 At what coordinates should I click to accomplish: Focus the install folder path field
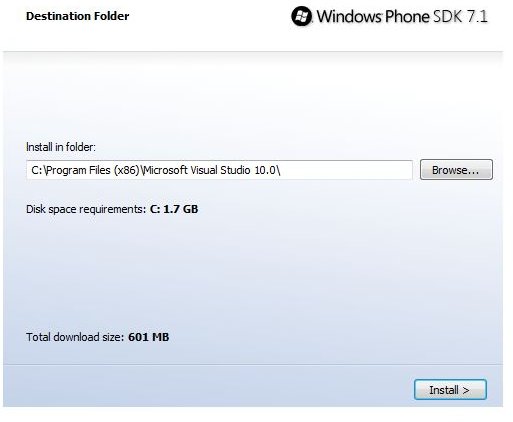[219, 170]
